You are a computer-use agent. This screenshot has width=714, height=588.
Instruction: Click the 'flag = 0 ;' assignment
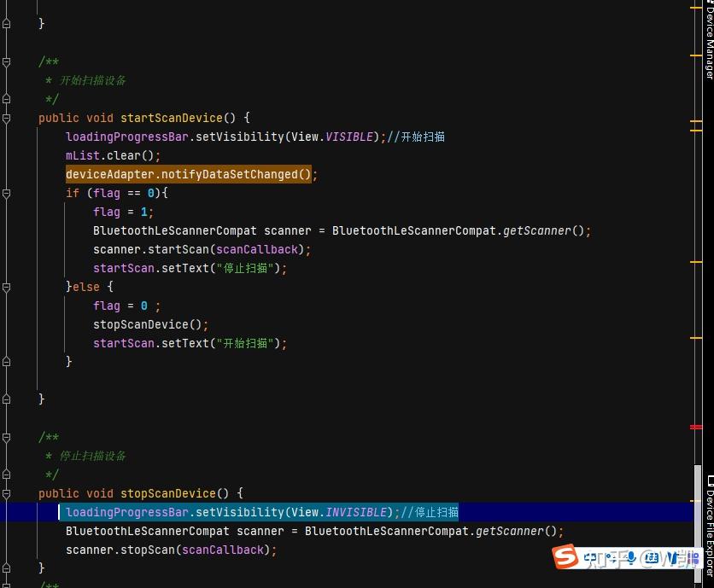coord(126,306)
